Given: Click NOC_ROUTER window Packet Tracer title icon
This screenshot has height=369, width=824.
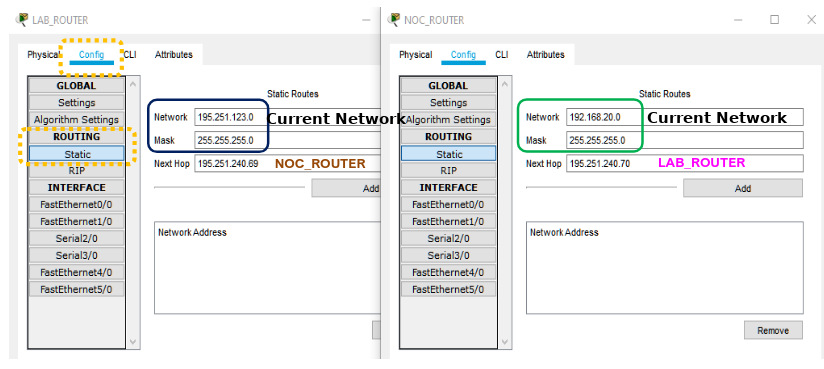Looking at the screenshot, I should click(x=394, y=20).
